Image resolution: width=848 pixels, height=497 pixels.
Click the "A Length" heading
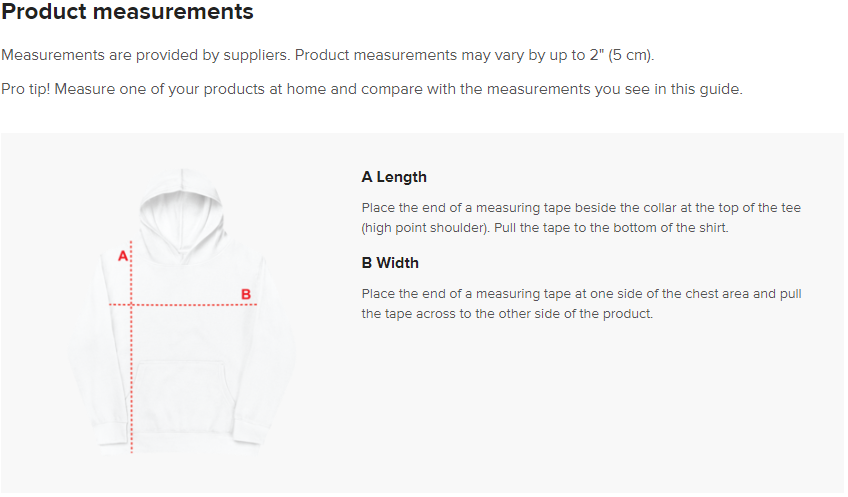pos(394,177)
